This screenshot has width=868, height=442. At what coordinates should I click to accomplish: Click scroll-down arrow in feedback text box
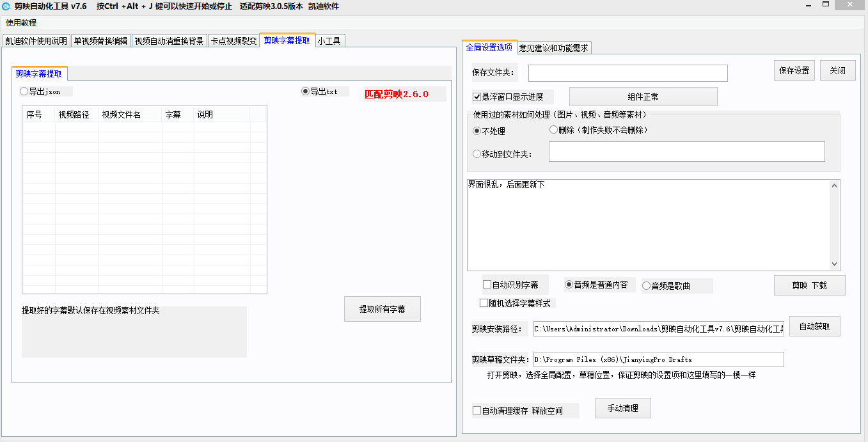point(834,264)
